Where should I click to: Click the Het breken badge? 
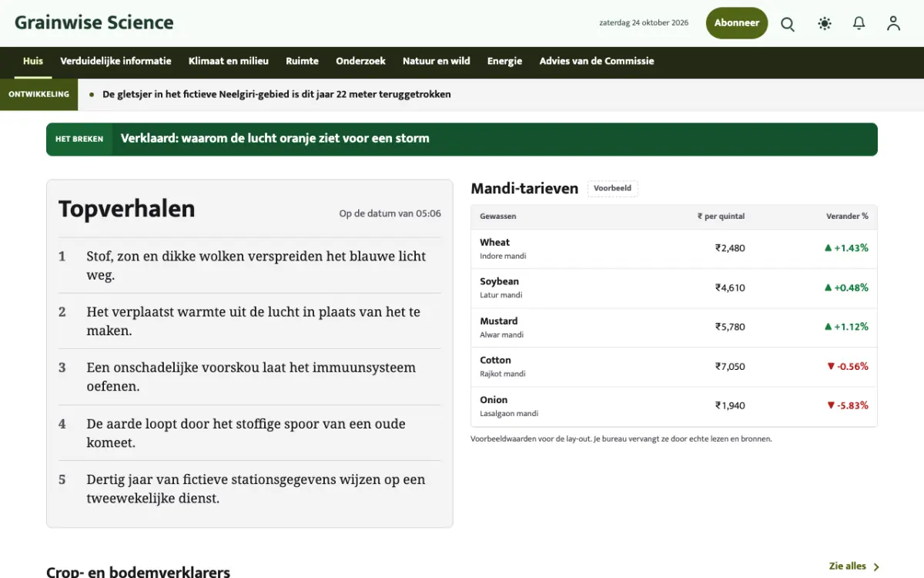click(79, 139)
